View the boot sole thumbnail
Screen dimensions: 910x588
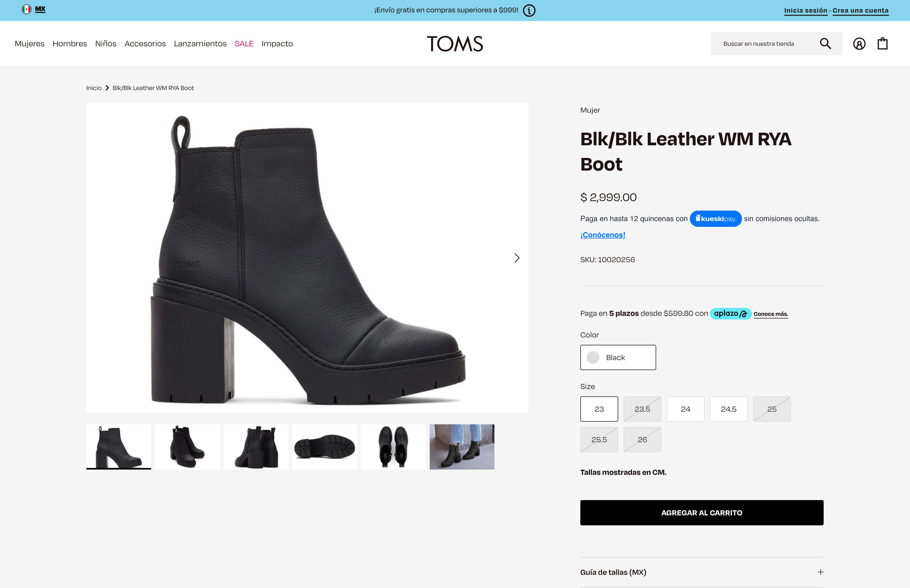click(324, 447)
